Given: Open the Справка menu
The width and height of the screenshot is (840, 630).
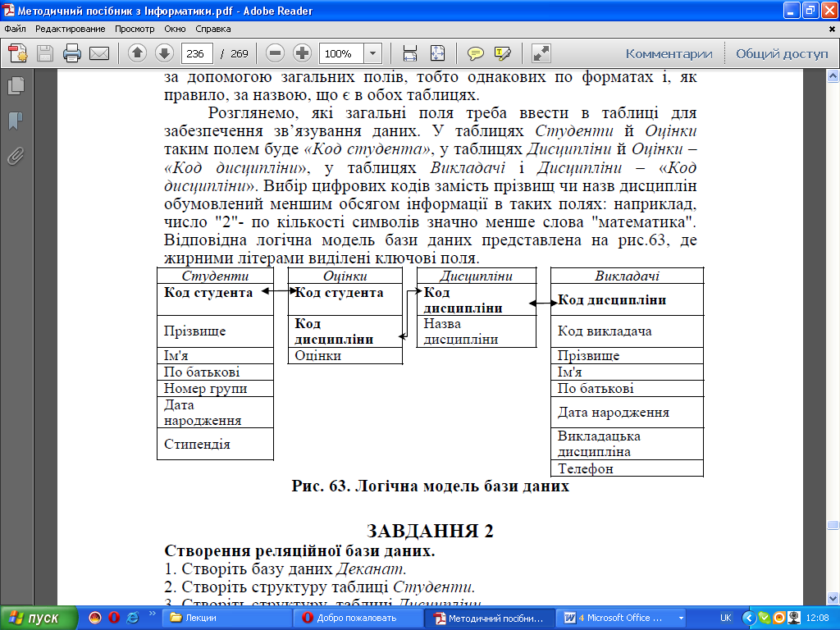Looking at the screenshot, I should pos(212,29).
